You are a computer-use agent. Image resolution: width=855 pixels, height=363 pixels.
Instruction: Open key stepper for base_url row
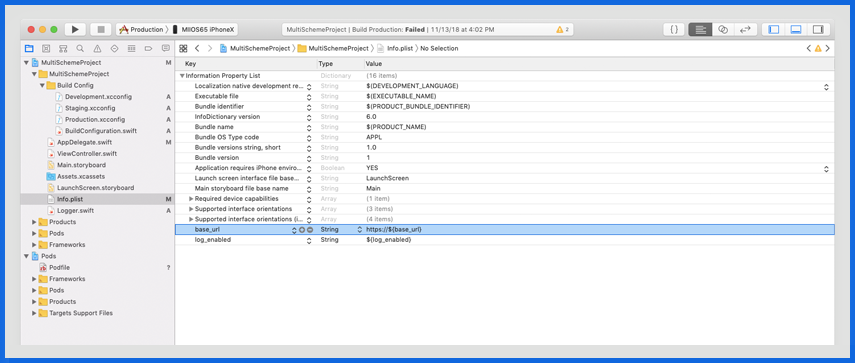tap(294, 230)
